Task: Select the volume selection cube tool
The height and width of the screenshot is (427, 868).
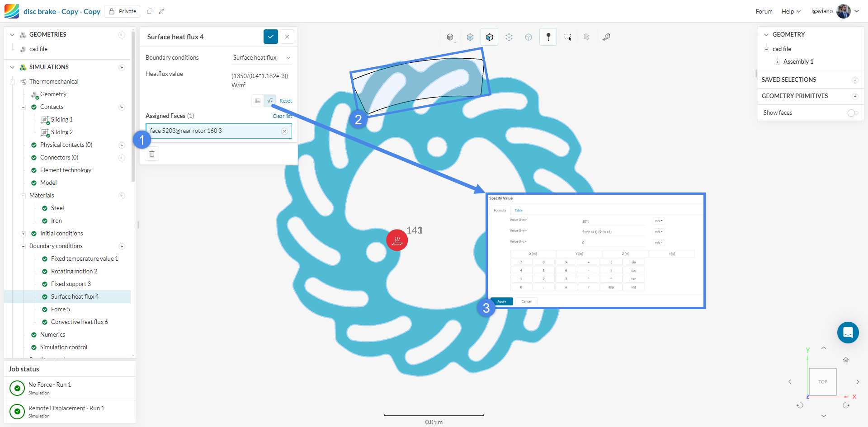Action: (x=470, y=37)
